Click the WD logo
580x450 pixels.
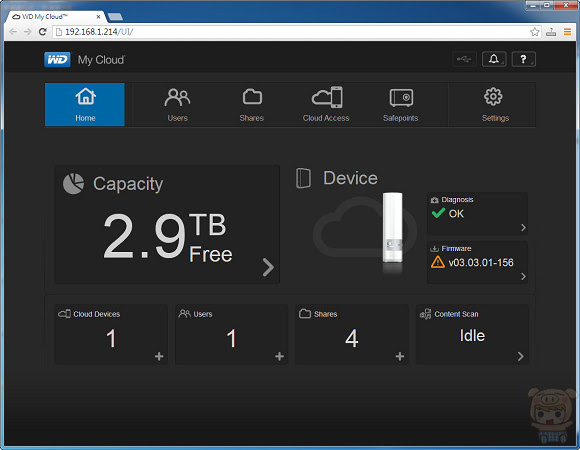(x=57, y=60)
